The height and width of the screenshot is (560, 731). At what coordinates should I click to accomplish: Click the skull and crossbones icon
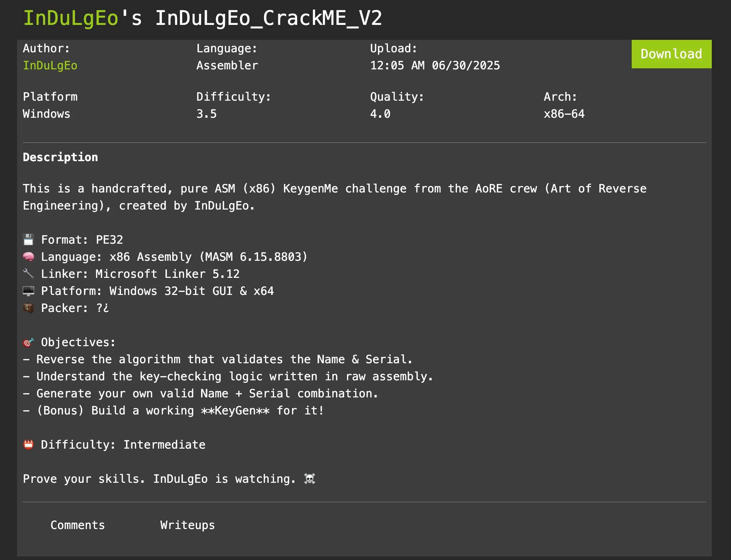click(x=310, y=479)
